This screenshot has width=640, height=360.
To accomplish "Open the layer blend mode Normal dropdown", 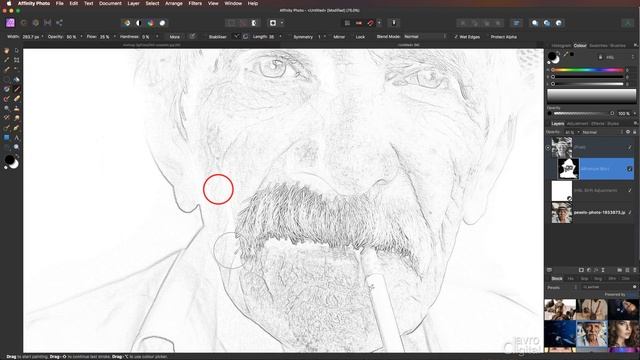I will click(x=602, y=132).
